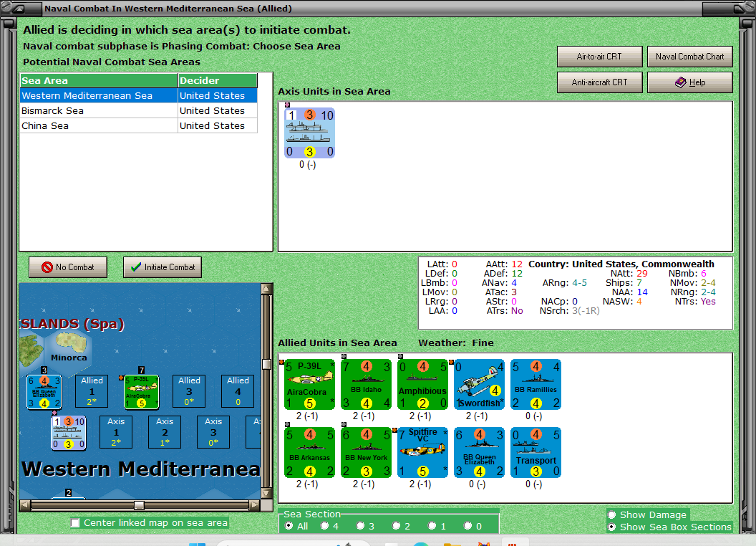Select the Swordfish aircraft counter
The height and width of the screenshot is (546, 756).
(479, 384)
